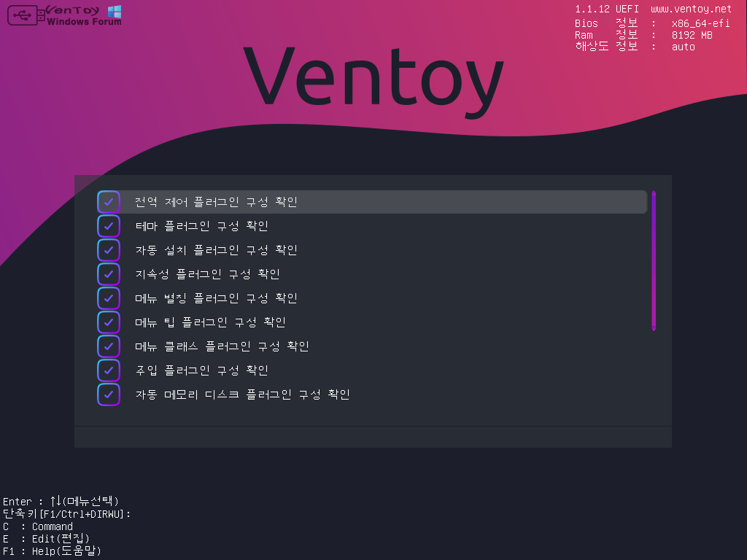
Task: Click the '8192 MB' Ram value
Action: click(x=692, y=35)
